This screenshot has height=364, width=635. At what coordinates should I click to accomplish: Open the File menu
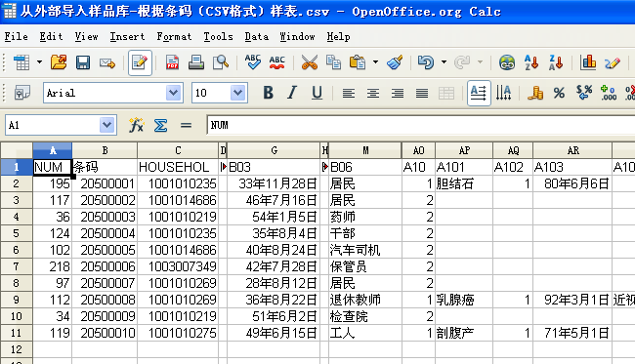coord(16,37)
